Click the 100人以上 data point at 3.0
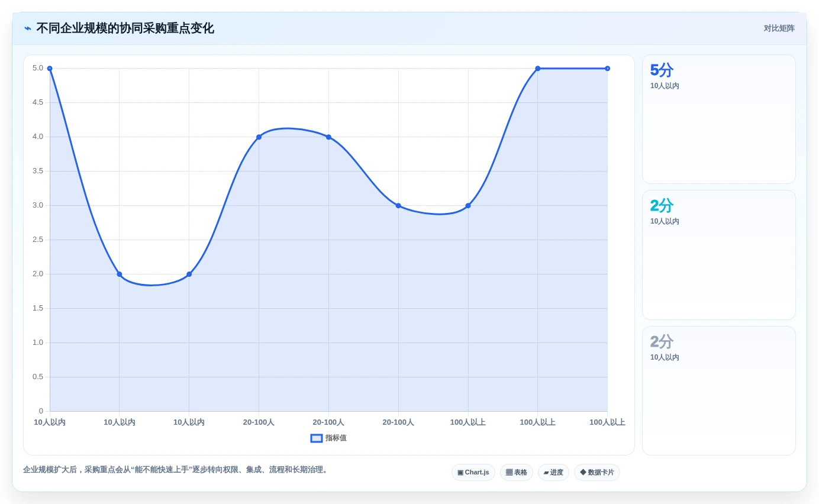Viewport: 819px width, 504px height. pos(468,206)
